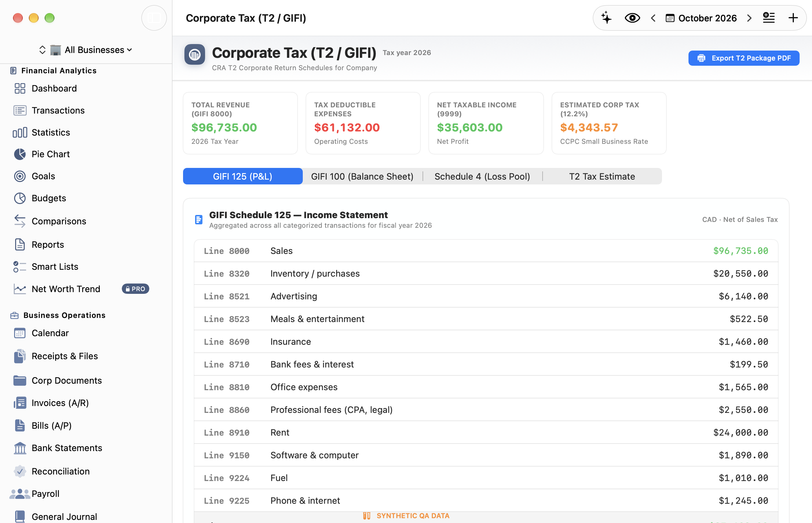
Task: Select Line 9224 Fuel row
Action: pyautogui.click(x=486, y=478)
